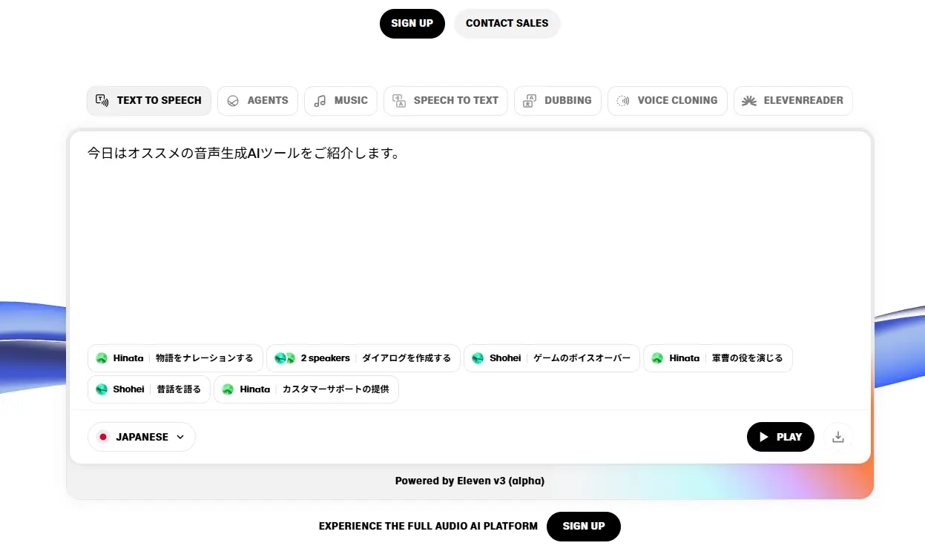Choose the ダイアログを作成する preset
Viewport: 925px width, 560px height.
point(363,358)
